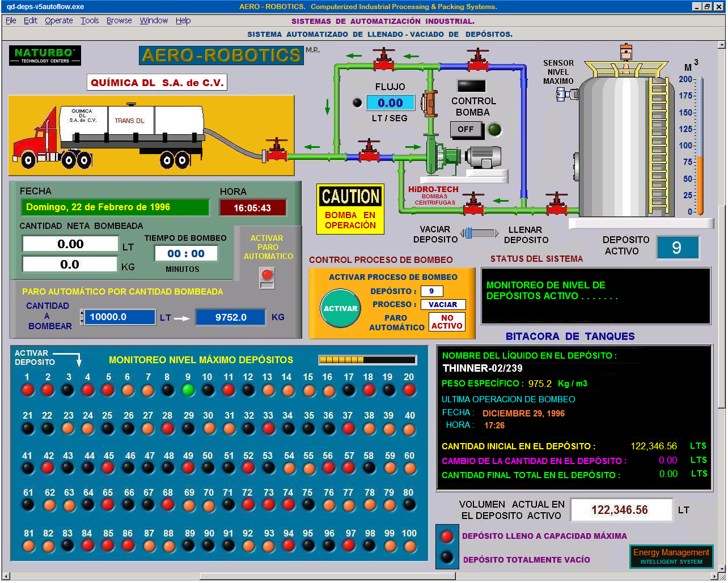Click the 9752.0 KG value field
728x583 pixels.
(x=231, y=317)
